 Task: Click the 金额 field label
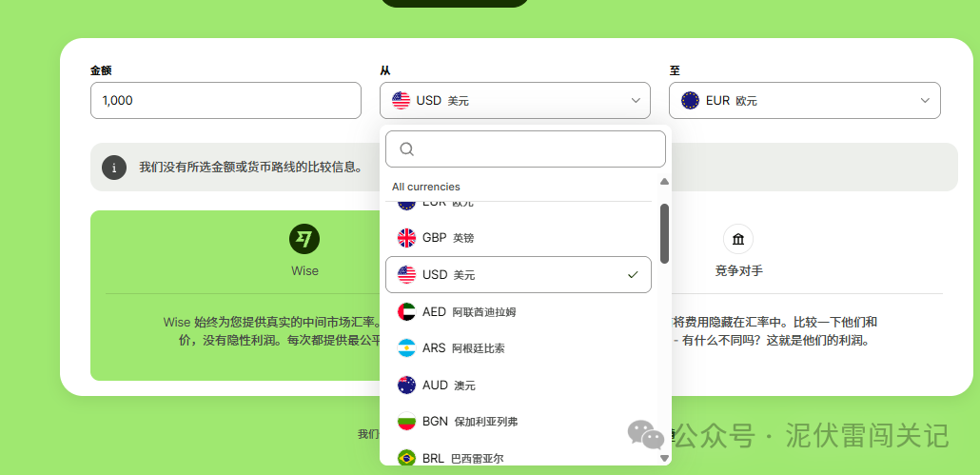click(101, 70)
